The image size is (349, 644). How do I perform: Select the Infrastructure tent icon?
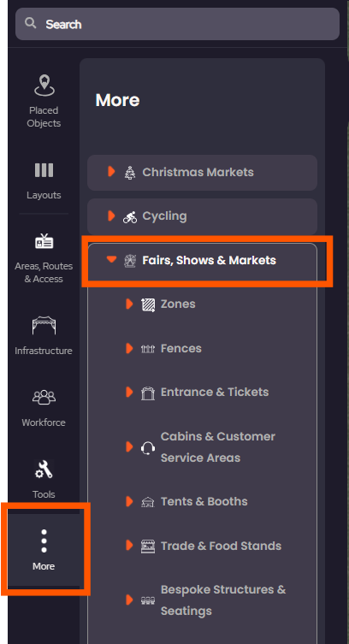tap(44, 325)
